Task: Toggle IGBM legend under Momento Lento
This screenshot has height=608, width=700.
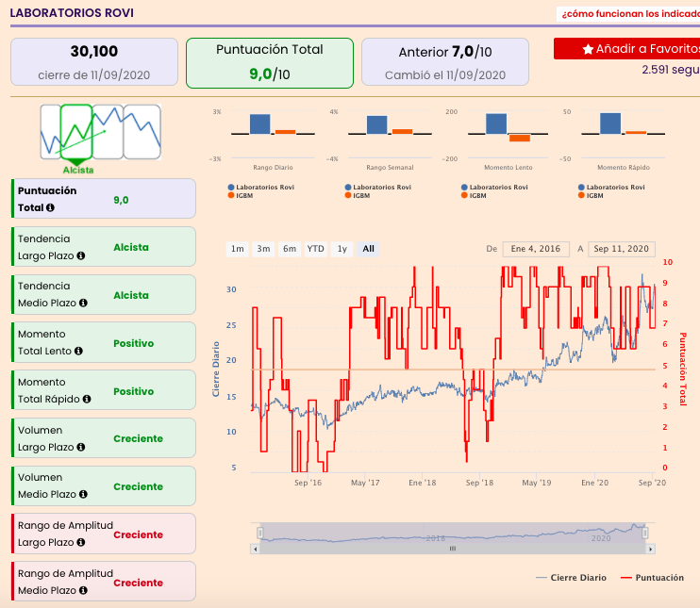Action: [x=475, y=195]
